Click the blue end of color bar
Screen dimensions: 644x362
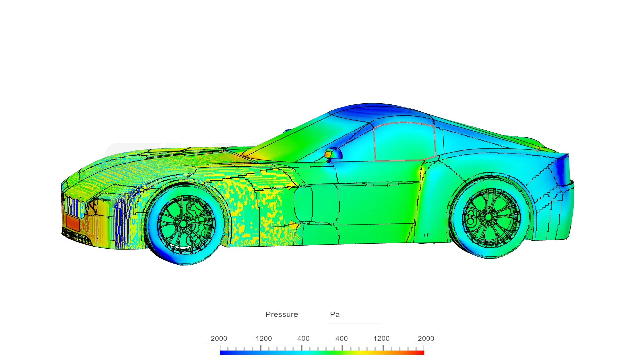pyautogui.click(x=222, y=352)
